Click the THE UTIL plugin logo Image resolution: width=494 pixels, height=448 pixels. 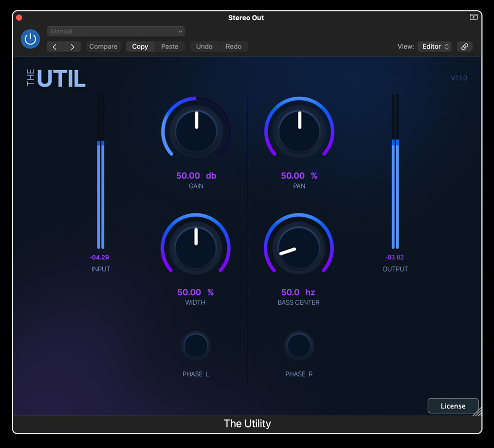pos(55,78)
